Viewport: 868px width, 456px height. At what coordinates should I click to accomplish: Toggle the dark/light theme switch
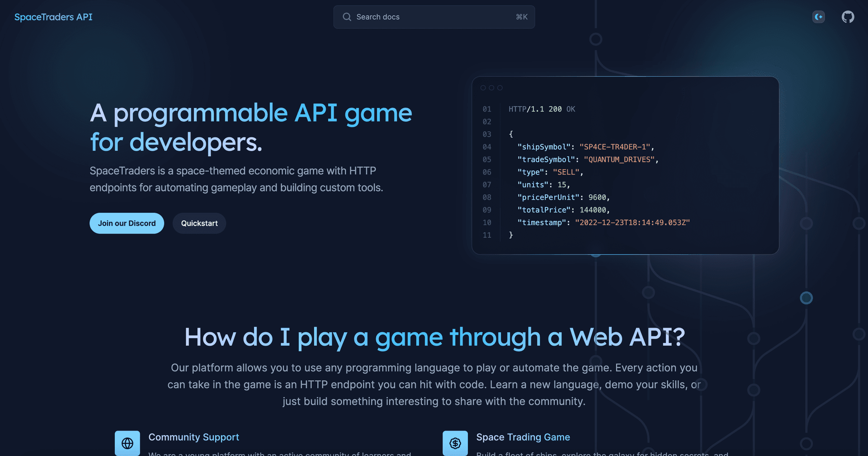[x=819, y=17]
